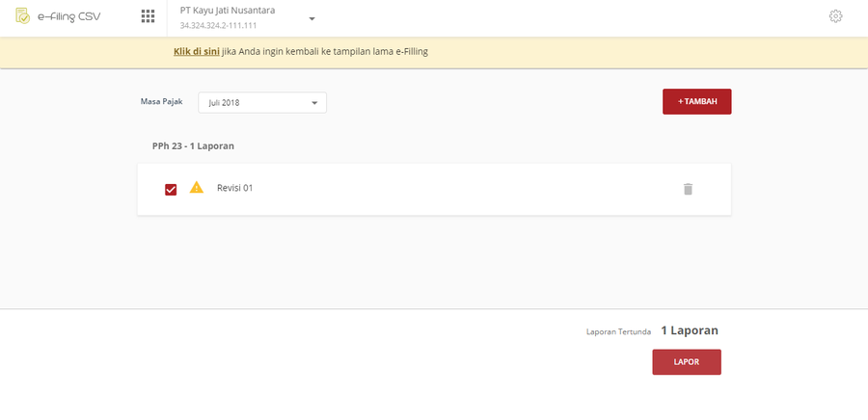Click the Laporan Tertunda label

click(618, 332)
